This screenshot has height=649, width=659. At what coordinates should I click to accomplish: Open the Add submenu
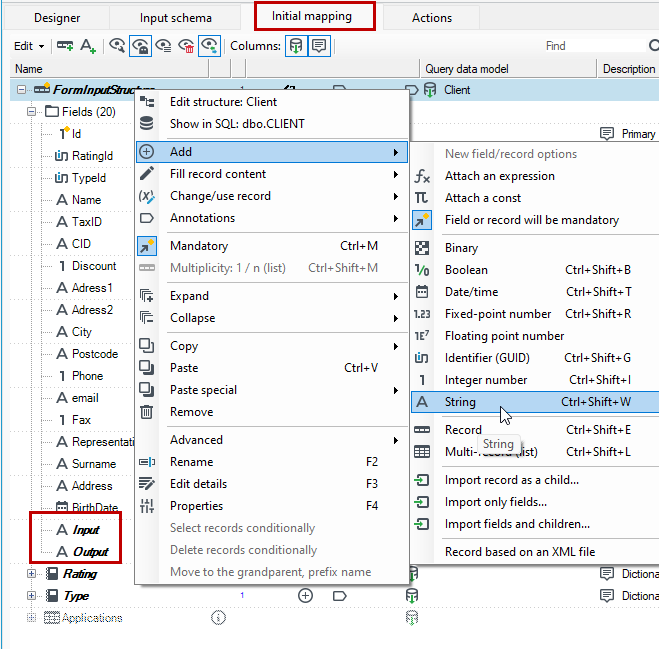pyautogui.click(x=272, y=152)
